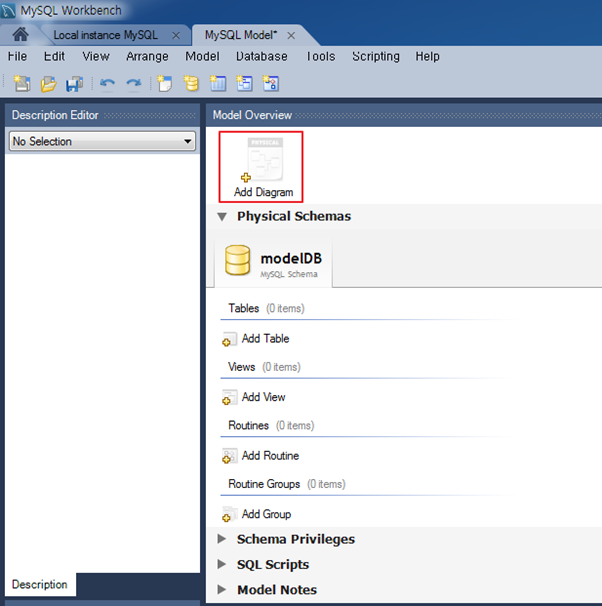The height and width of the screenshot is (606, 602).
Task: Open the Tools menu
Action: [x=320, y=56]
